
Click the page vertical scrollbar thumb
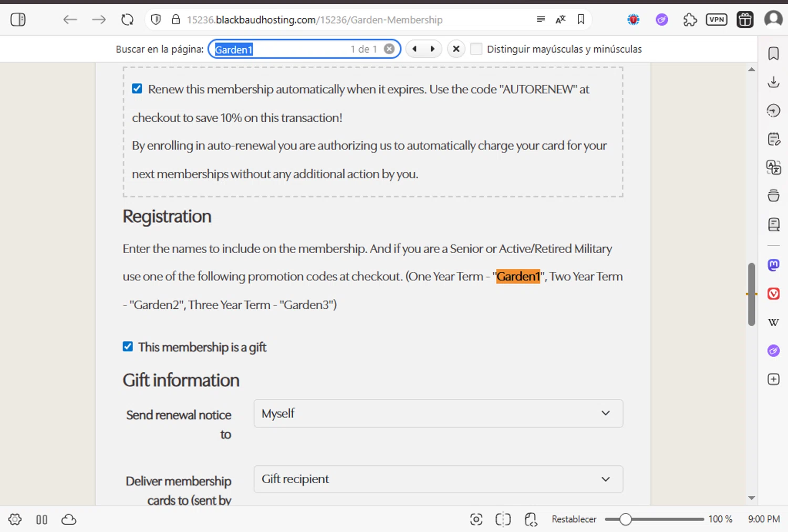click(751, 294)
